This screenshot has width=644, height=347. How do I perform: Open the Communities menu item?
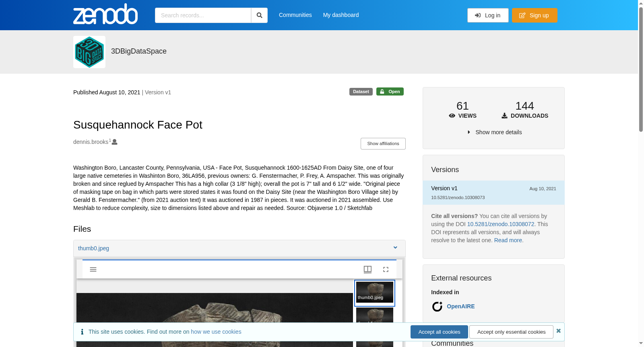295,15
